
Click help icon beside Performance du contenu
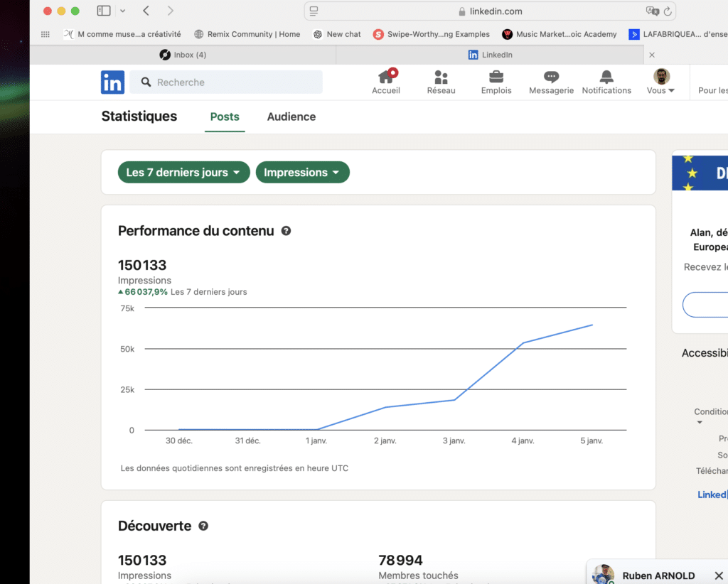(286, 231)
